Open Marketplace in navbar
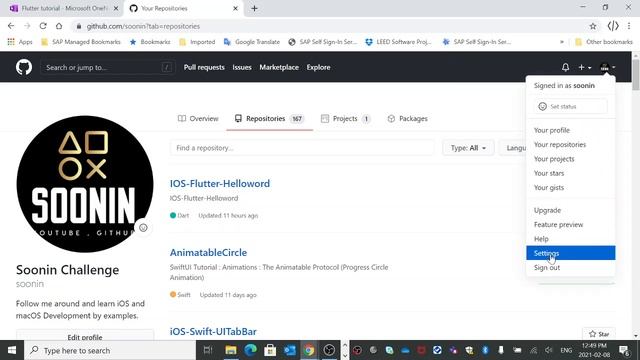The height and width of the screenshot is (360, 640). (279, 67)
